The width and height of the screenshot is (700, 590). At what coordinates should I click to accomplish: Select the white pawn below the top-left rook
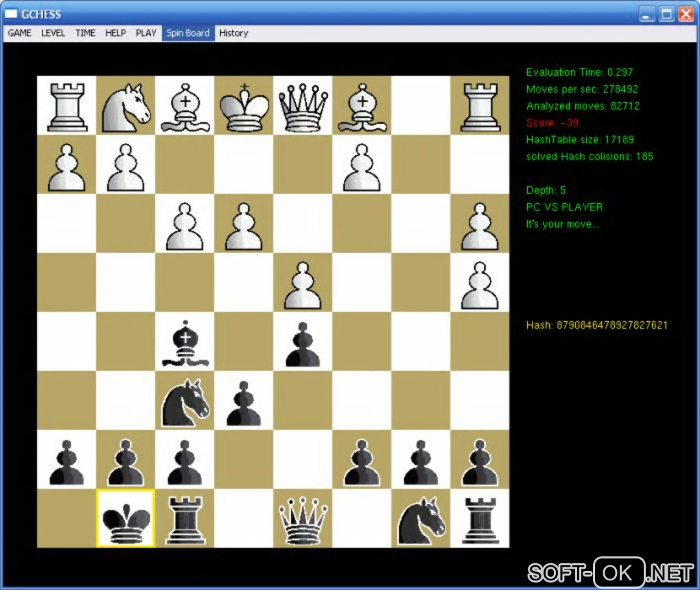pos(67,167)
